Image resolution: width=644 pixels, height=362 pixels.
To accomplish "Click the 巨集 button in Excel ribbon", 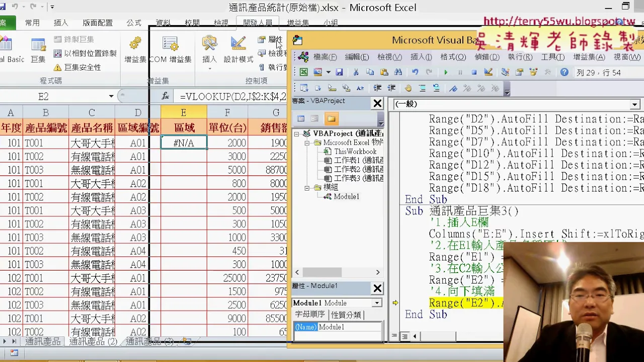I will tap(38, 50).
